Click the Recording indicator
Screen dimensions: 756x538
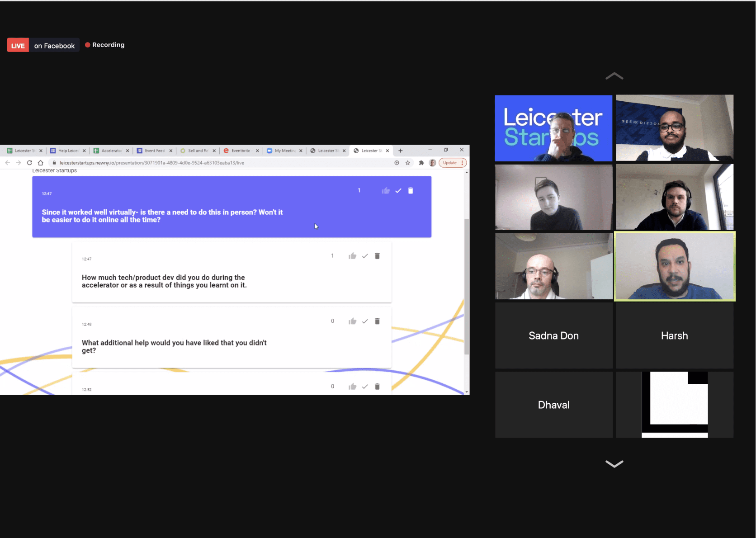click(x=105, y=45)
